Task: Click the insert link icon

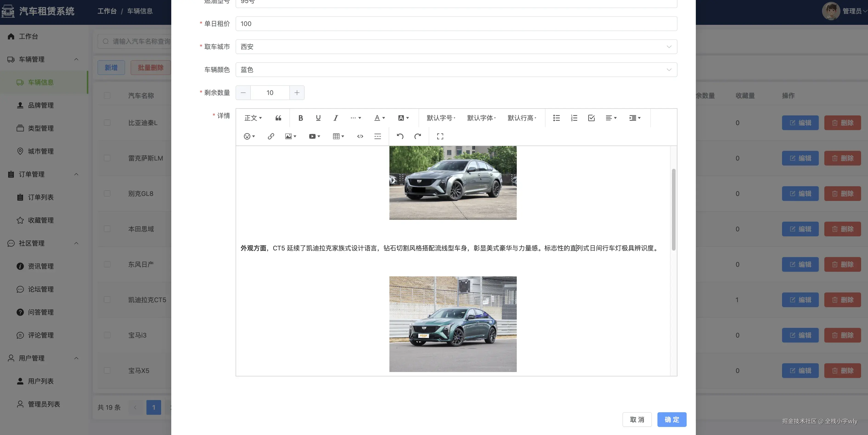Action: 271,136
